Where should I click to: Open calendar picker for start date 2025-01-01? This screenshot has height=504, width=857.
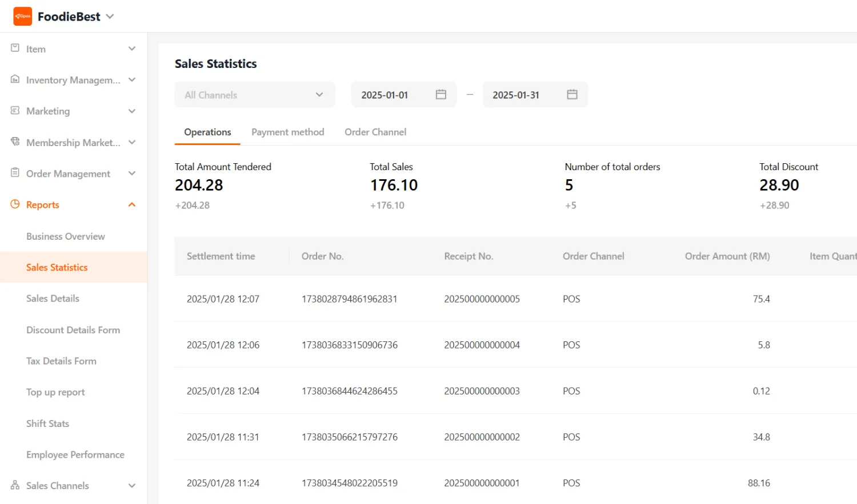pos(440,95)
